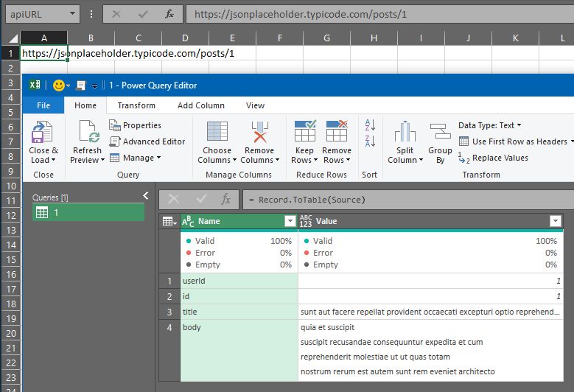Expand the Choose Columns dropdown arrow
Image resolution: width=574 pixels, height=392 pixels.
point(234,160)
